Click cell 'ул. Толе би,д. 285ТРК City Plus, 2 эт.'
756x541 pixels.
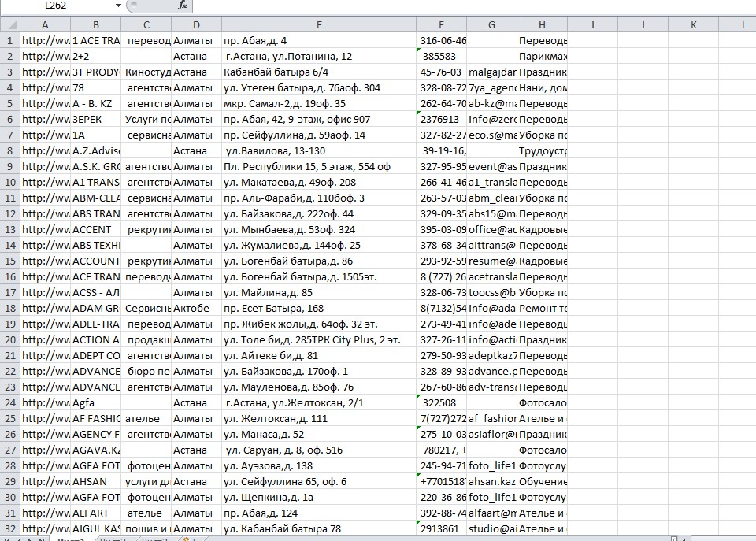[x=319, y=340]
